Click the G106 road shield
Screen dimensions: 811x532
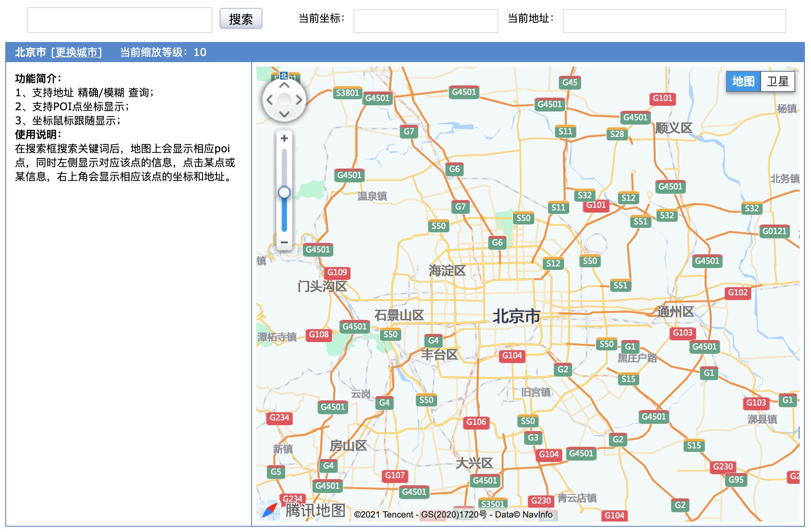click(x=476, y=422)
